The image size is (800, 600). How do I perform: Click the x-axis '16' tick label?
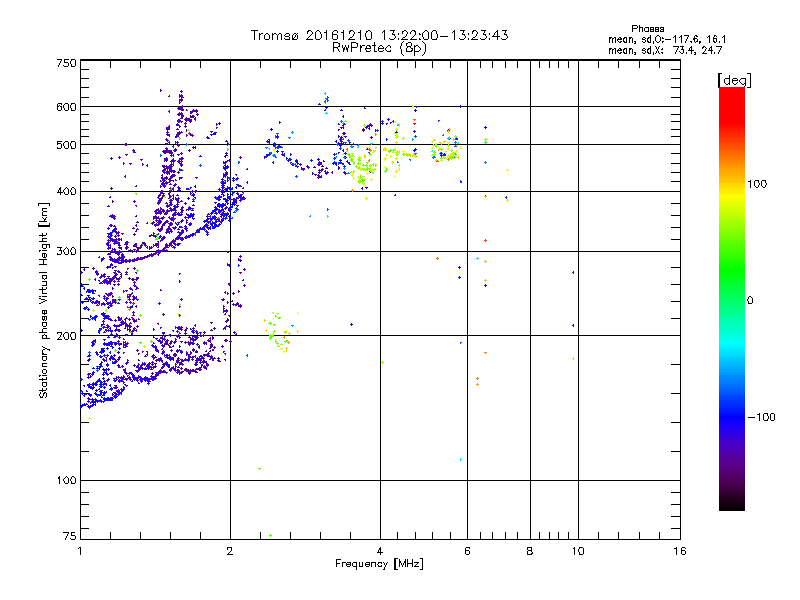680,551
